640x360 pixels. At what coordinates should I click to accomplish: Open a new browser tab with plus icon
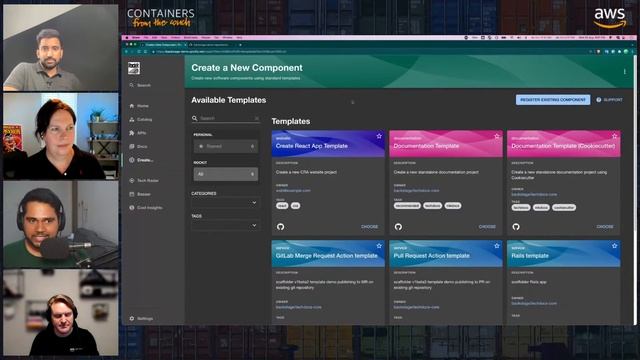(240, 44)
